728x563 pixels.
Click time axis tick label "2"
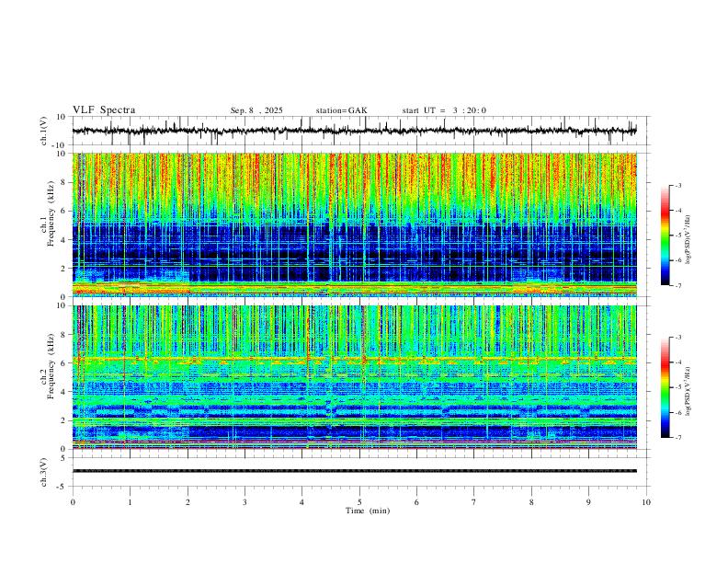[x=188, y=502]
